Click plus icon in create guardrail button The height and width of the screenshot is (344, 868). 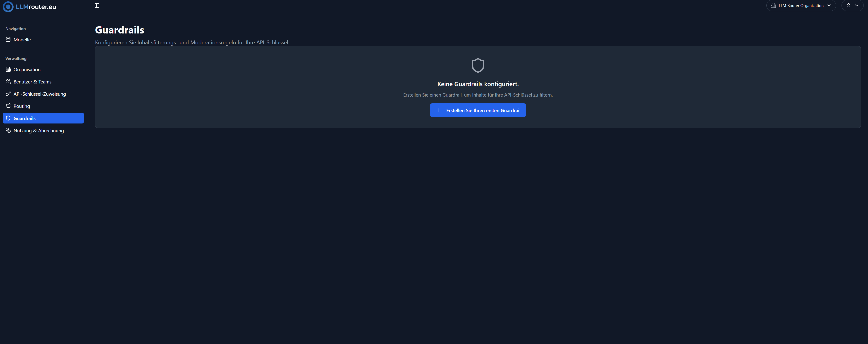coord(438,110)
